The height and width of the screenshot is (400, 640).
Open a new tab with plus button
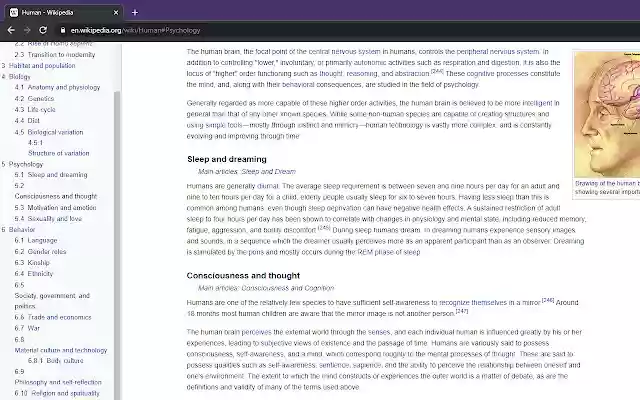(135, 13)
